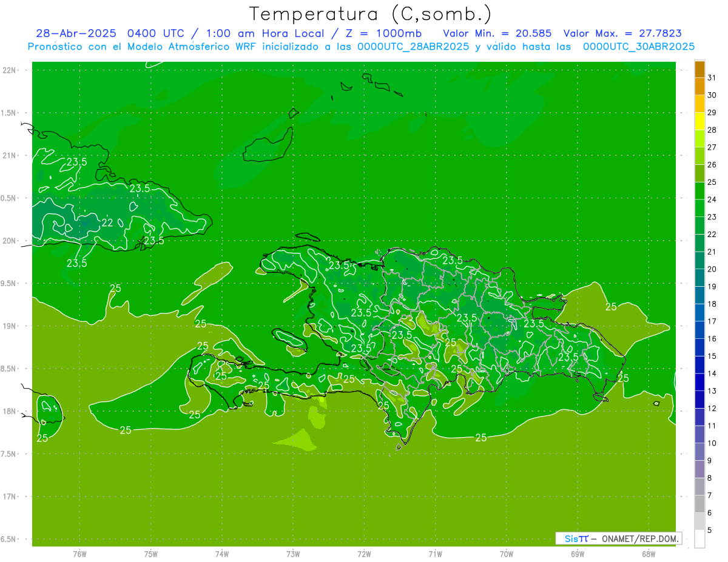Click latitude axis label '22N'

pos(10,70)
